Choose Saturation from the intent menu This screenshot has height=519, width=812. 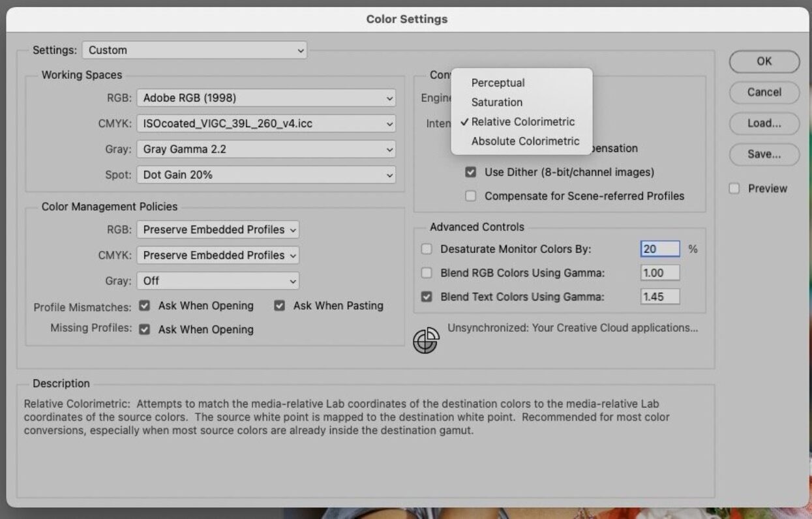[496, 102]
